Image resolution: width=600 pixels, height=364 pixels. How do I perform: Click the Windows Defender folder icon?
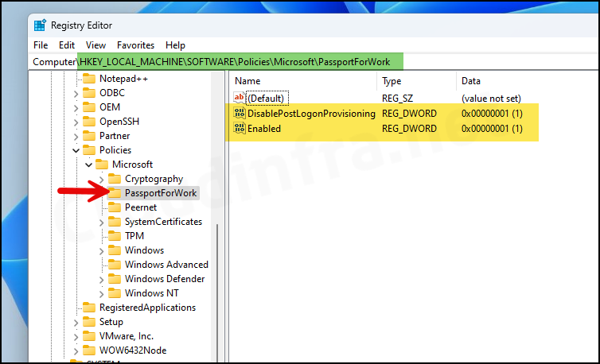coord(115,279)
